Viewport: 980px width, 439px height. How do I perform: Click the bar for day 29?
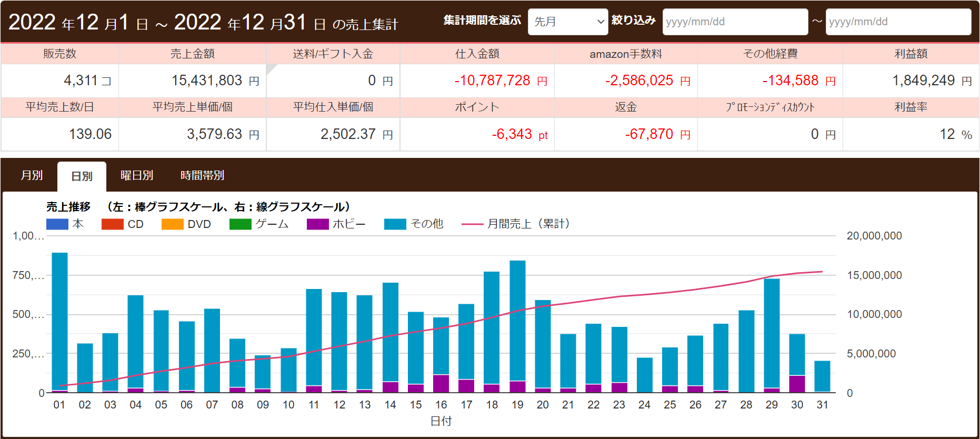click(772, 333)
